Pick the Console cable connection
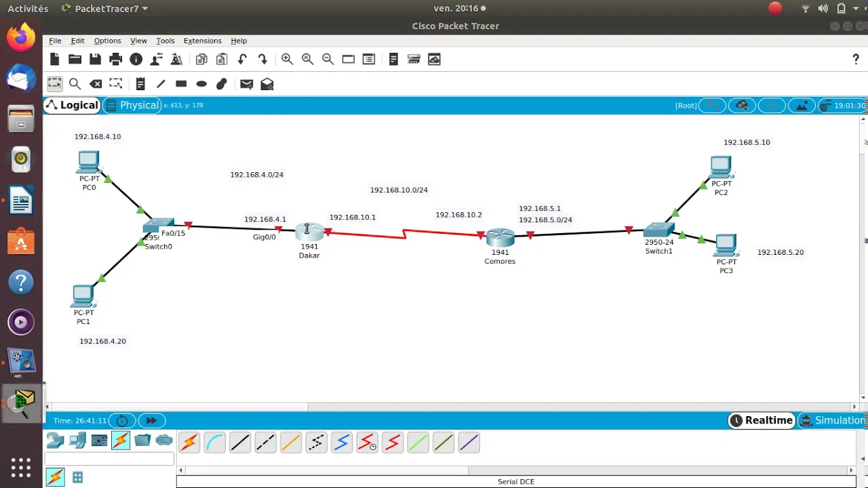Screen dimensions: 868x488 coord(215,443)
